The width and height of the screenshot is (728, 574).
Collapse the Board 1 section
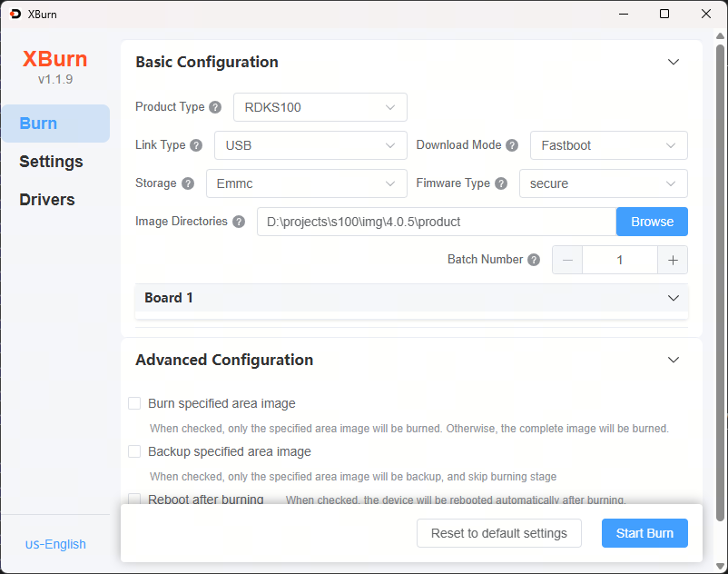pyautogui.click(x=673, y=298)
